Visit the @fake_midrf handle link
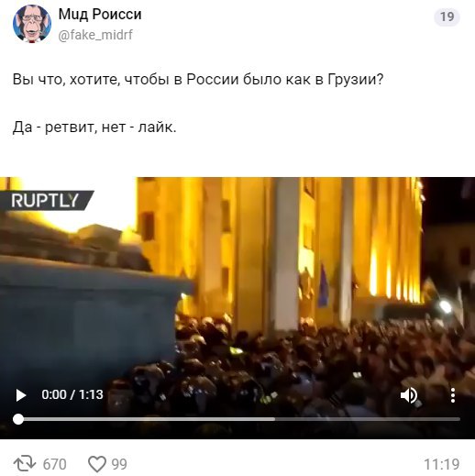This screenshot has height=476, width=475. click(x=95, y=35)
